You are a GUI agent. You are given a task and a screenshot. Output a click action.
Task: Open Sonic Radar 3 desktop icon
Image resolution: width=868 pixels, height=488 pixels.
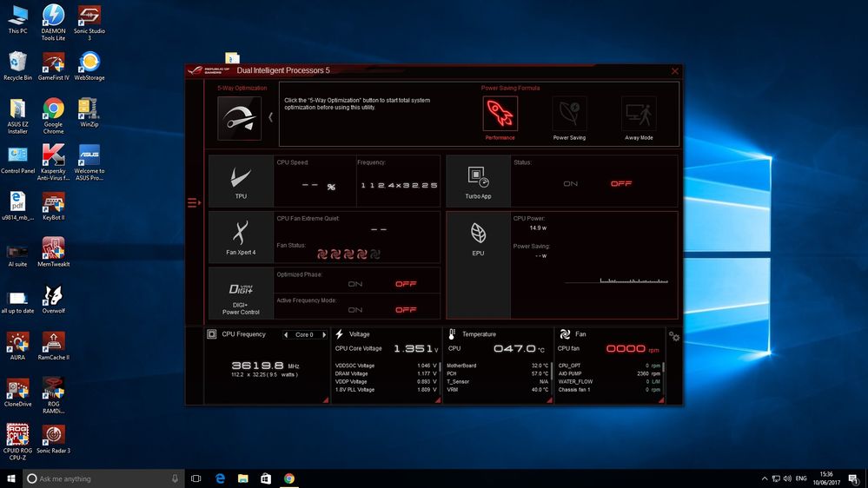click(53, 439)
